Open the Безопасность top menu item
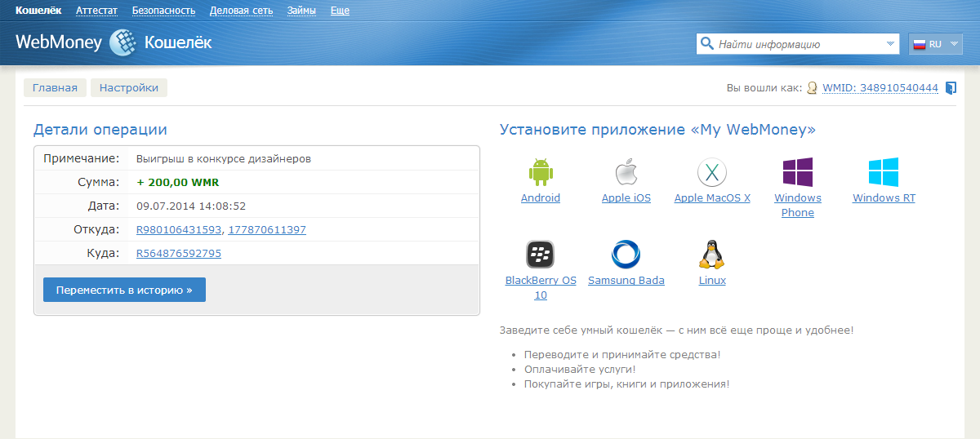This screenshot has width=980, height=439. click(163, 11)
